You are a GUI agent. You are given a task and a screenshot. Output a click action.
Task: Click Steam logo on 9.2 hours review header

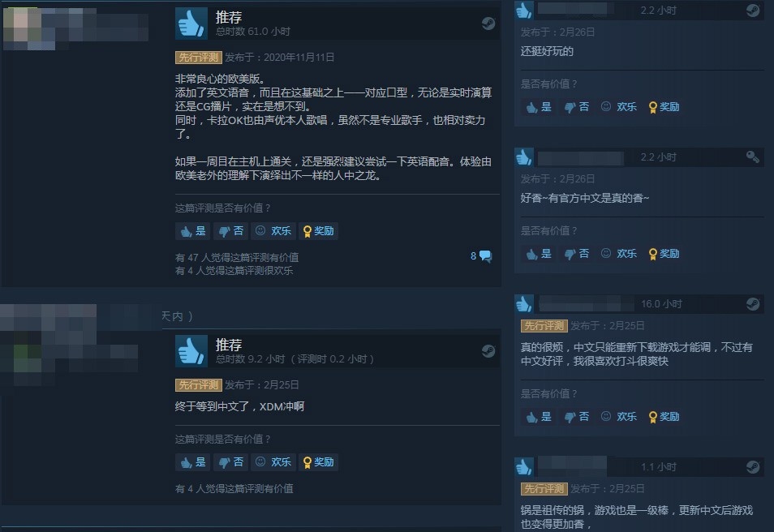(x=488, y=351)
